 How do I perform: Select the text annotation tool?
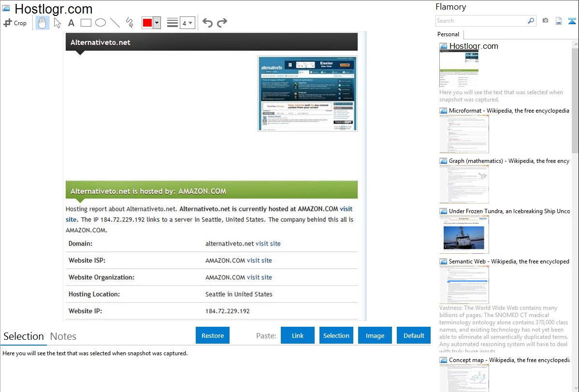71,23
